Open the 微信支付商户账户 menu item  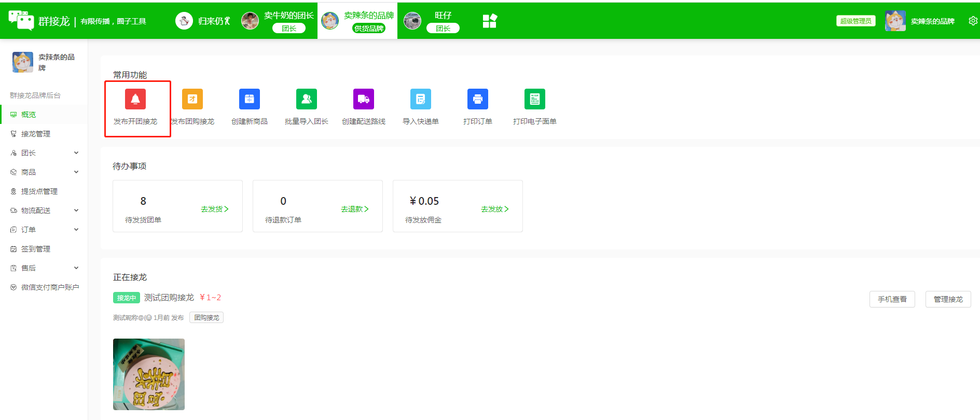coord(44,287)
